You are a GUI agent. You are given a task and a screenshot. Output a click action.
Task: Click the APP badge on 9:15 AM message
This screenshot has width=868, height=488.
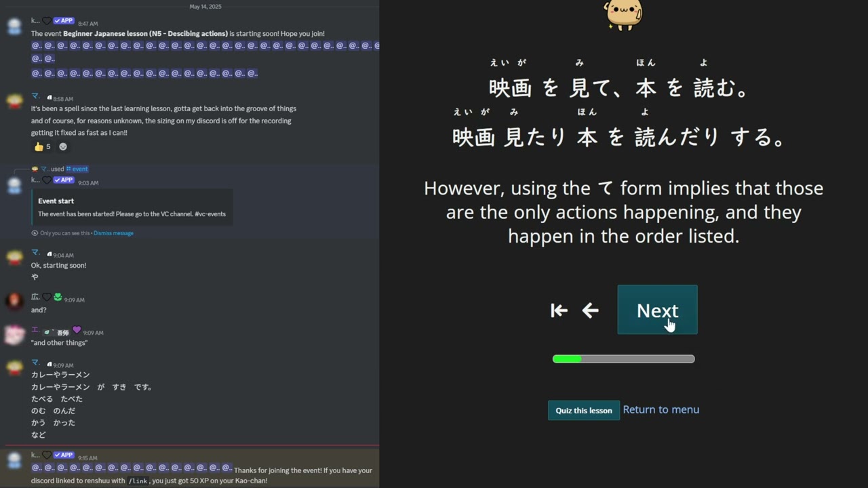click(x=64, y=455)
